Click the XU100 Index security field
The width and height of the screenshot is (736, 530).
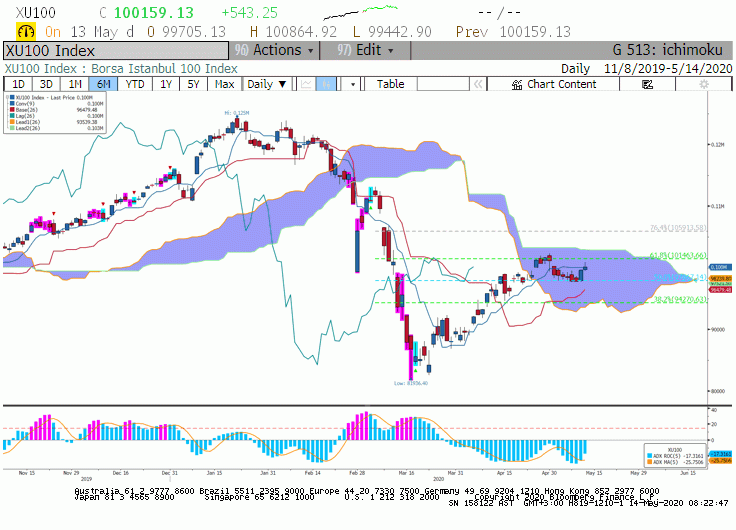[115, 50]
